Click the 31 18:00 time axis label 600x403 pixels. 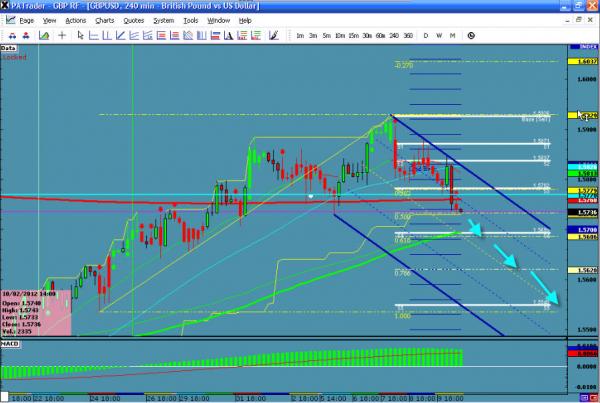[x=252, y=398]
